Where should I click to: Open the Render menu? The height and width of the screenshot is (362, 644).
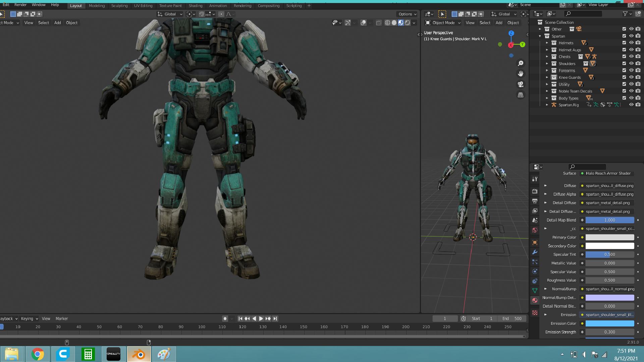(x=20, y=5)
